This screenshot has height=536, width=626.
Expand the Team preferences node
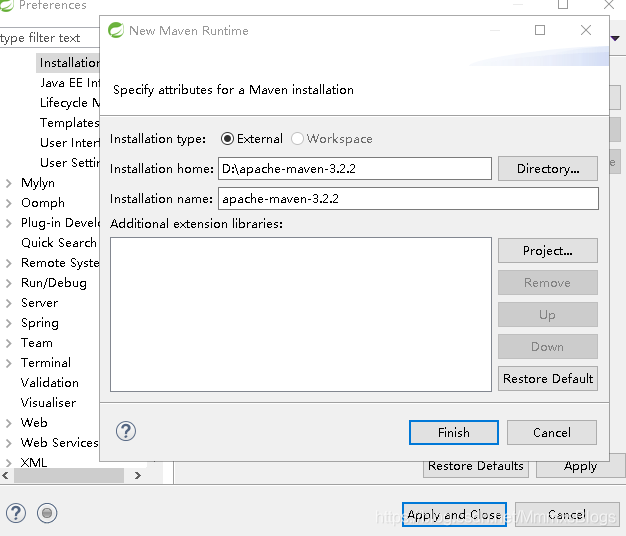pos(9,343)
